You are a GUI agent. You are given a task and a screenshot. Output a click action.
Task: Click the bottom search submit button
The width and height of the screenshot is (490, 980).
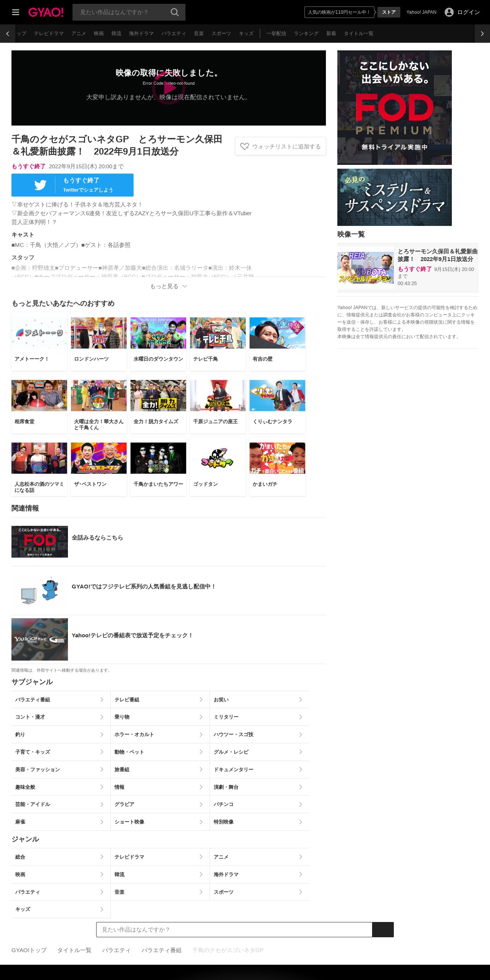[x=383, y=930]
